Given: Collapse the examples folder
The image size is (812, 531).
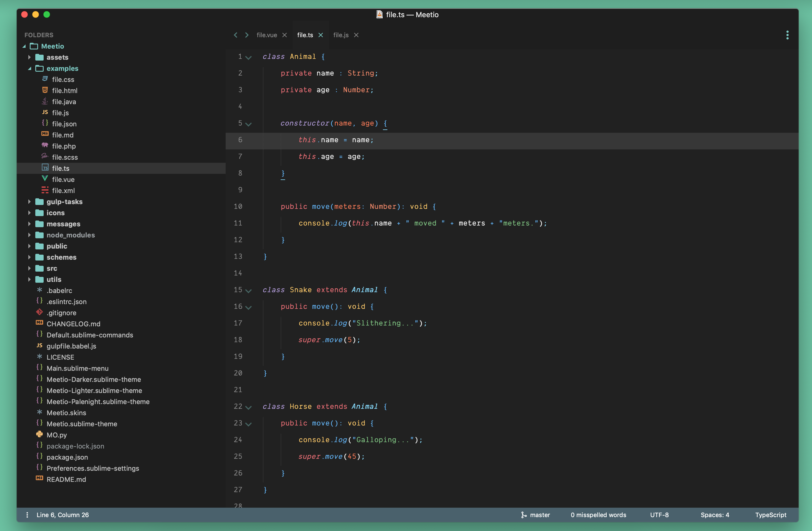Looking at the screenshot, I should click(x=30, y=68).
